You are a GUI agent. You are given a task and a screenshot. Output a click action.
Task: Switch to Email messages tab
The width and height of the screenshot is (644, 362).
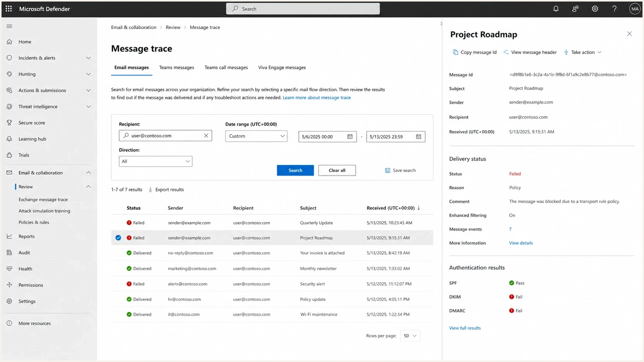(131, 67)
